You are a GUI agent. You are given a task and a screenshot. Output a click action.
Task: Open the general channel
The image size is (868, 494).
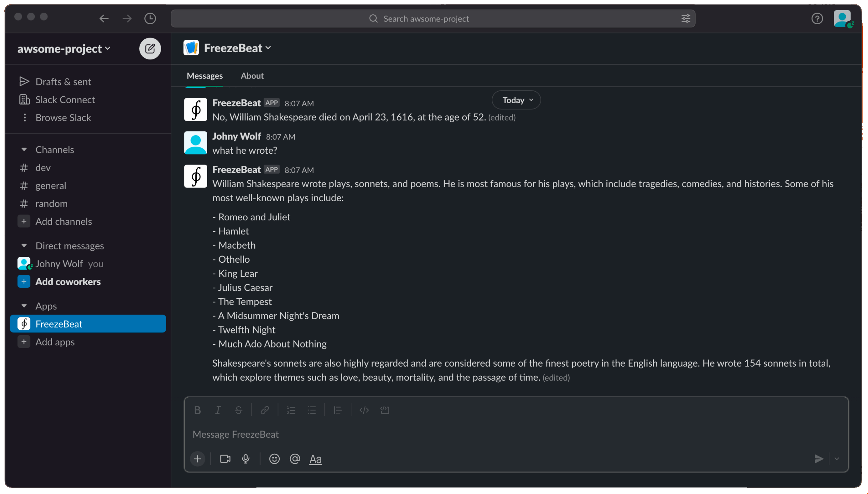click(51, 186)
